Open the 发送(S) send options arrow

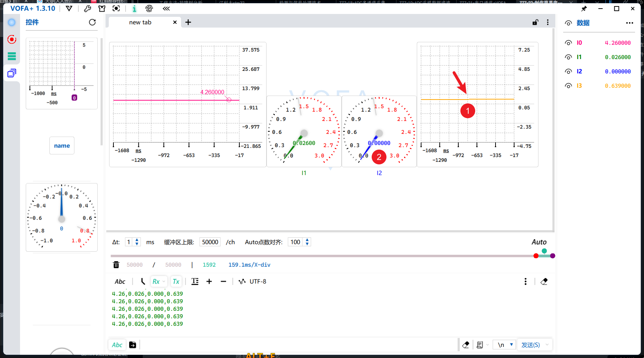547,345
